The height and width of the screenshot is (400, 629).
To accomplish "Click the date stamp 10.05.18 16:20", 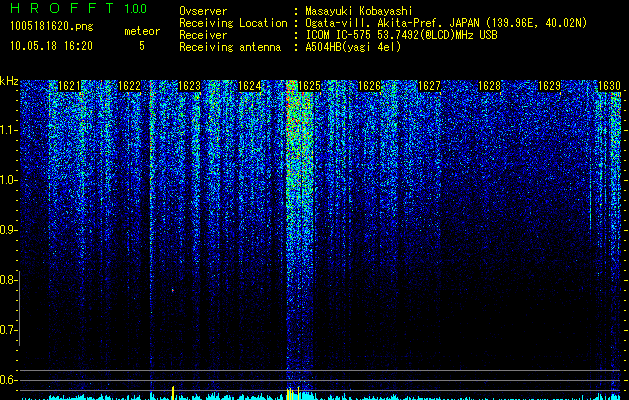I will 51,46.
